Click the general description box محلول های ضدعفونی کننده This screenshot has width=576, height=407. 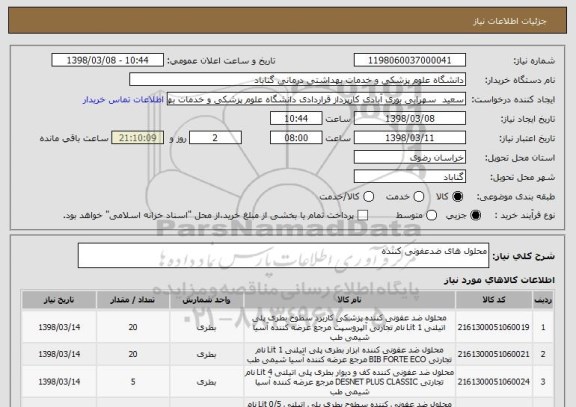[x=283, y=255]
